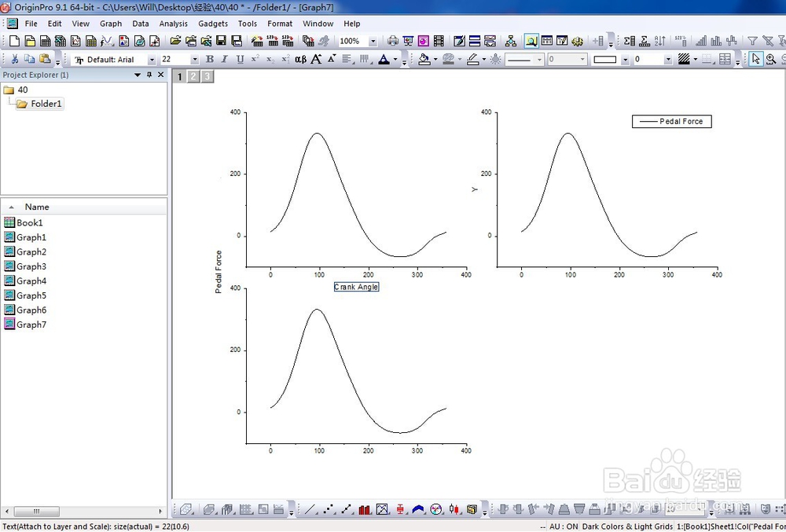Decrease the font size

(x=332, y=59)
